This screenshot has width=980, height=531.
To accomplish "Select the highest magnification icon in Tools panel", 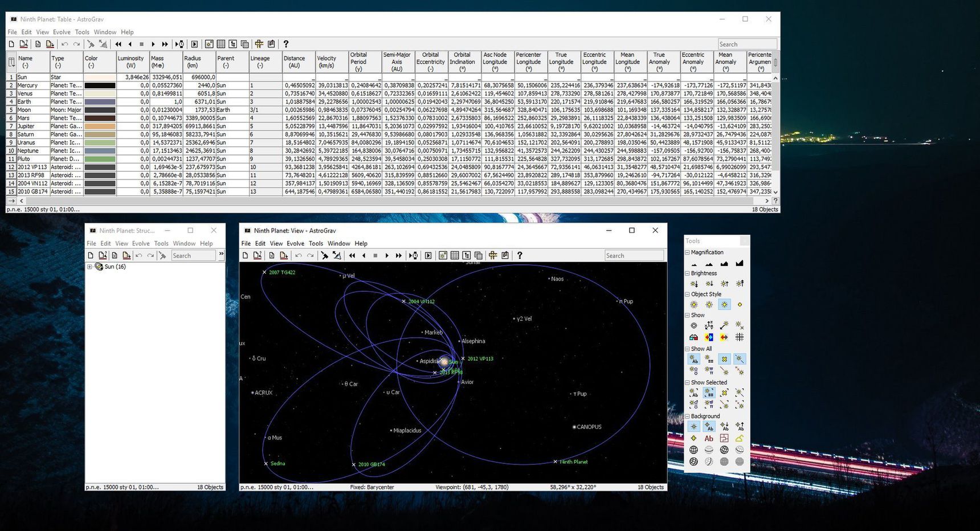I will coord(740,263).
